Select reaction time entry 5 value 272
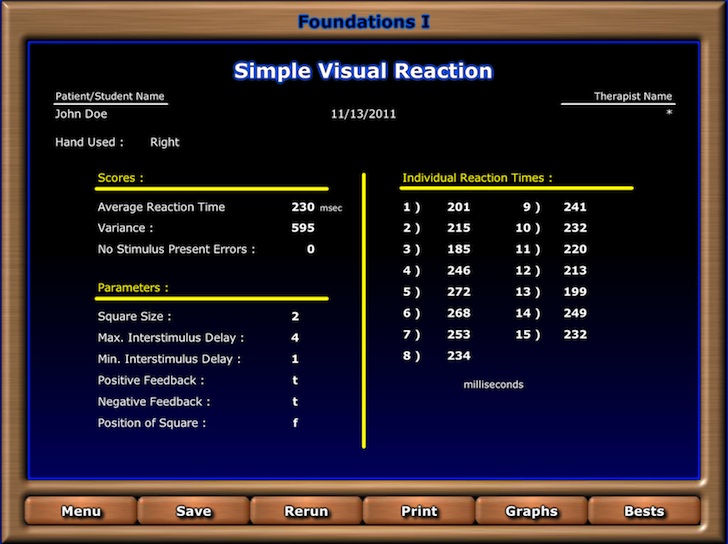Image resolution: width=728 pixels, height=544 pixels. click(x=459, y=291)
